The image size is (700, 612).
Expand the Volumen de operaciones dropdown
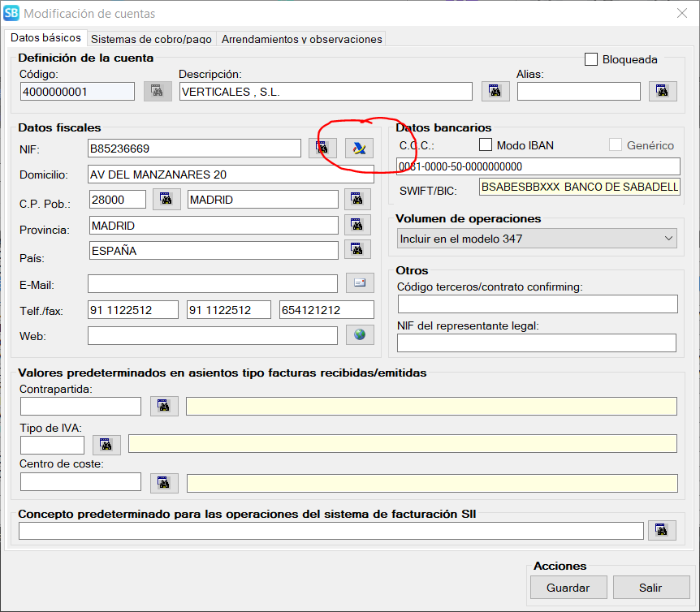coord(537,239)
